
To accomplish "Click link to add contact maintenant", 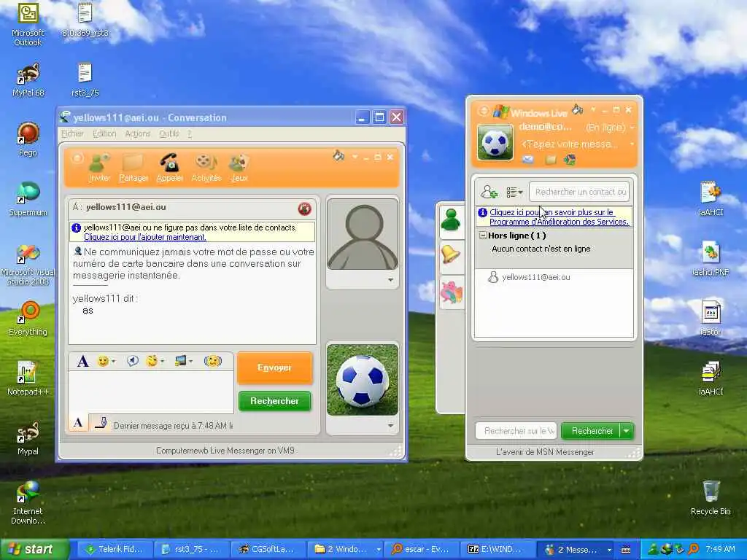I will pos(145,237).
